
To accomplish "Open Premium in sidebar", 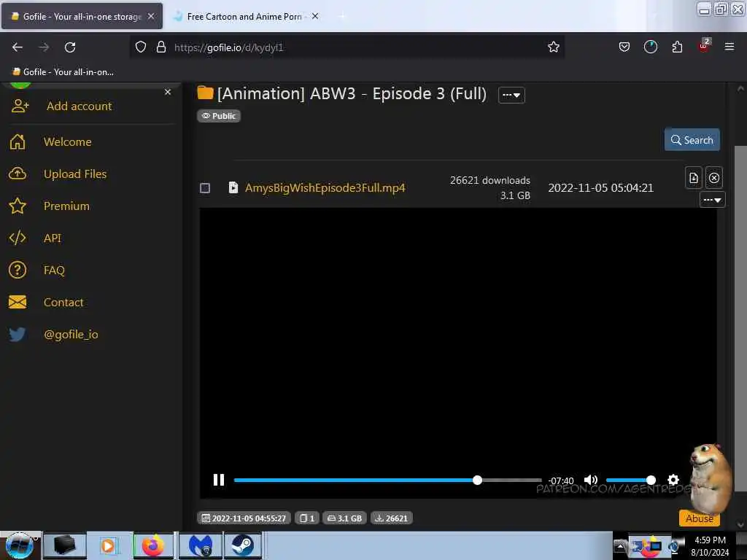I will 66,206.
